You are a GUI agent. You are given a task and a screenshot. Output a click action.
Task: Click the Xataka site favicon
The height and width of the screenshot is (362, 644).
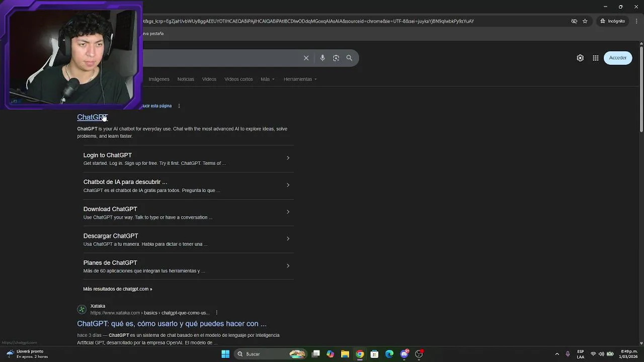pos(82,309)
